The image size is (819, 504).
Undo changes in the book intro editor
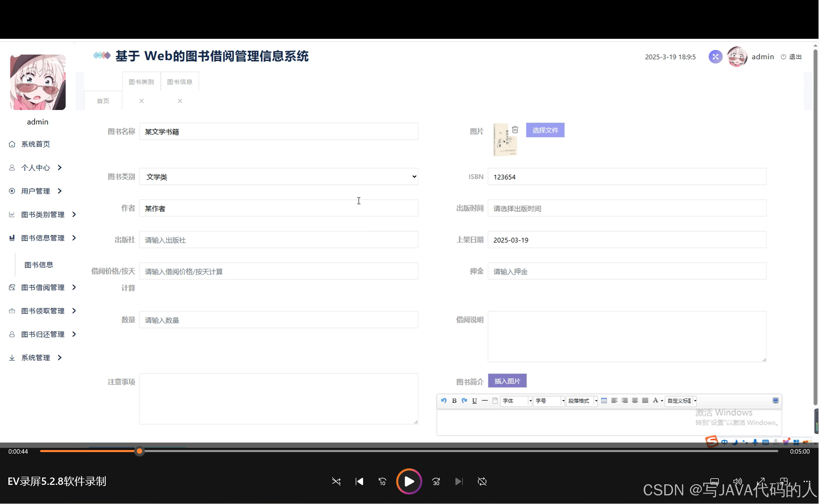(x=444, y=400)
